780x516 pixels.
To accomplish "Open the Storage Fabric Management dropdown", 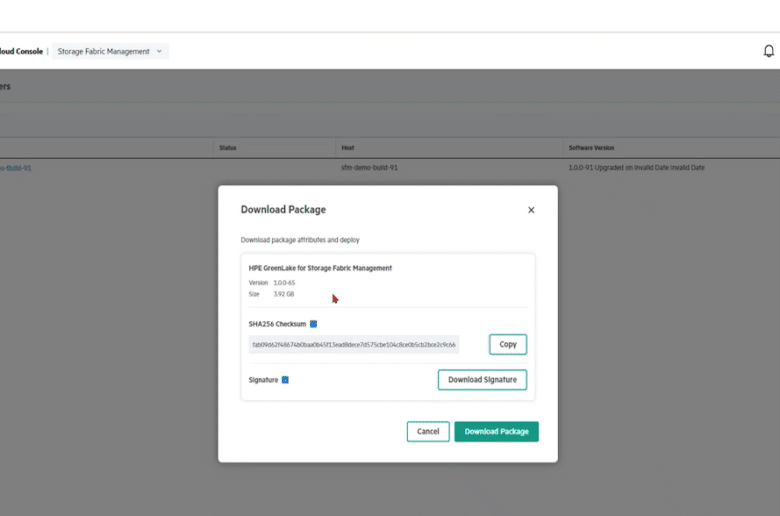I will [x=110, y=51].
